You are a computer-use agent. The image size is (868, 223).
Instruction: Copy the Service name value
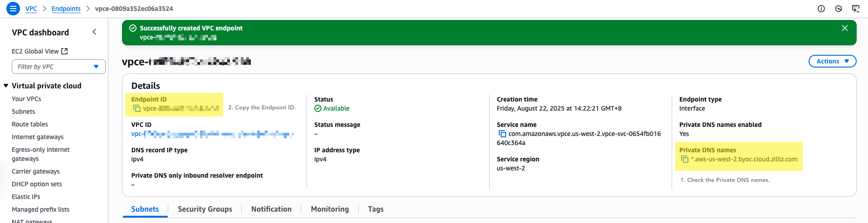(x=502, y=134)
